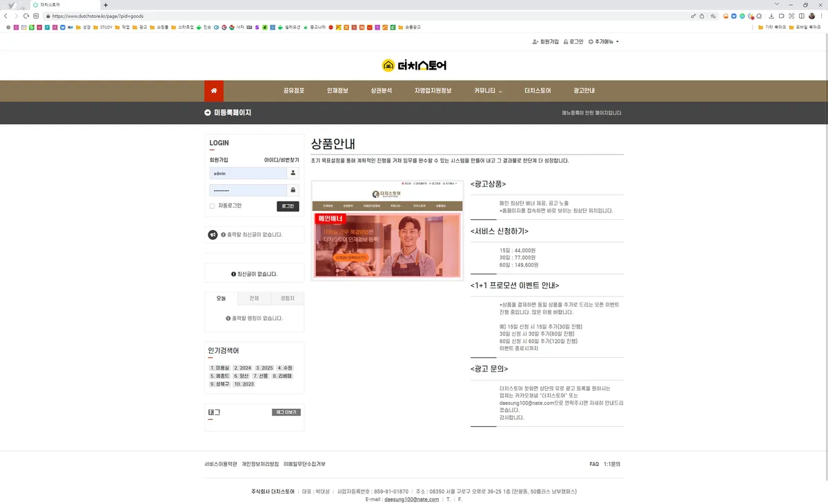Open the 기타 북마크 folder

point(772,28)
